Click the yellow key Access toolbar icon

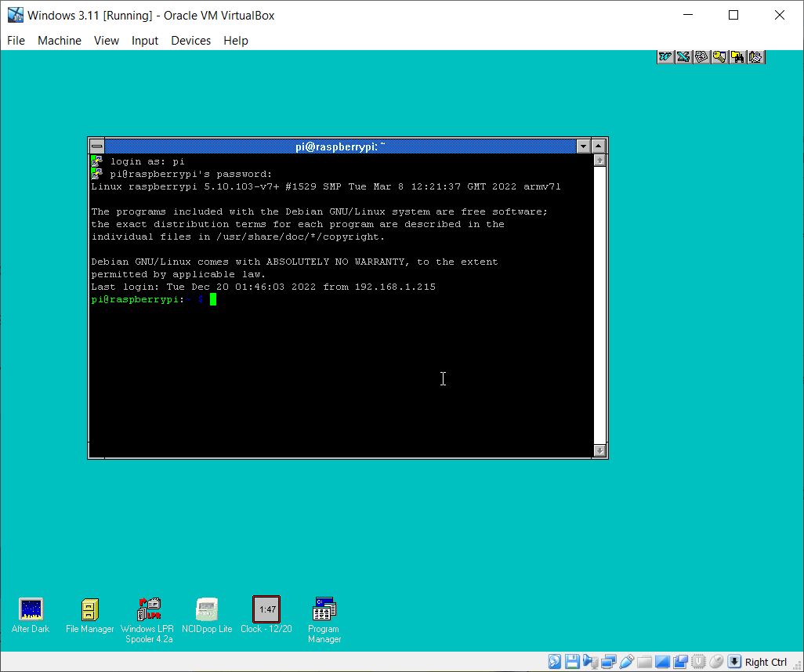(x=719, y=57)
